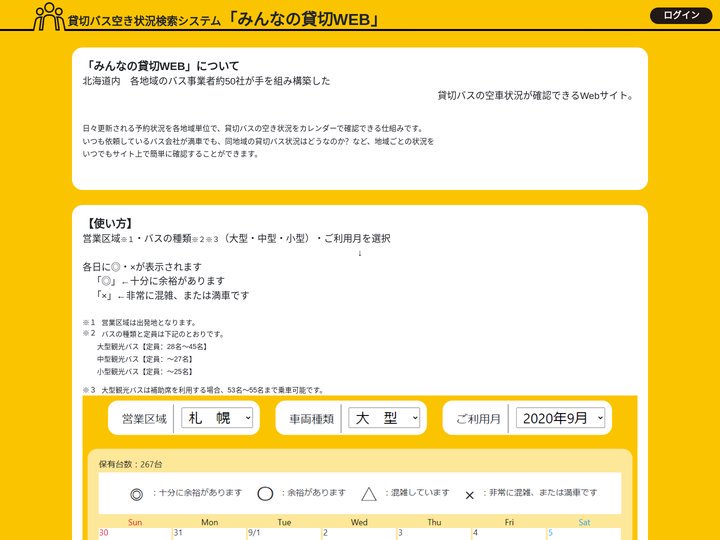Click the × legend icon
This screenshot has height=540, width=720.
coord(469,495)
